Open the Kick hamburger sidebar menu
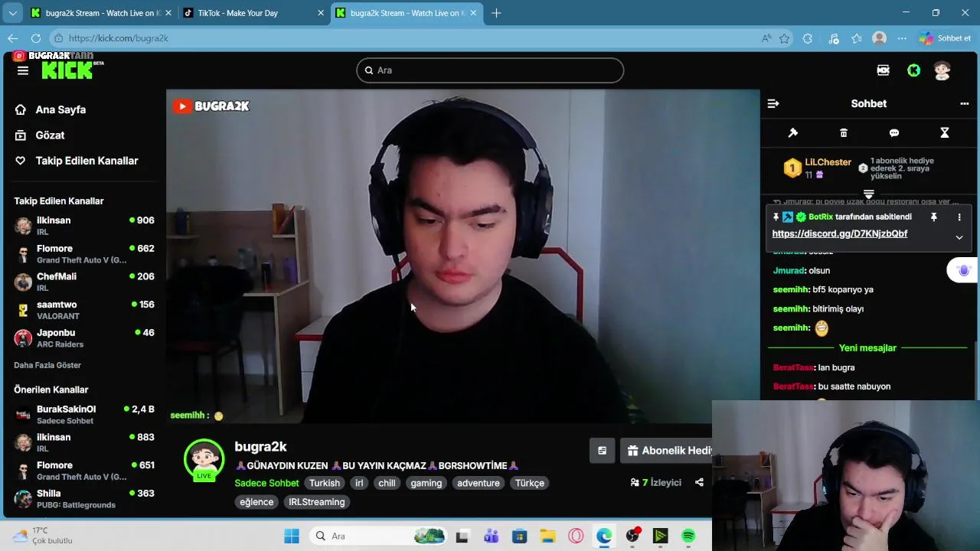This screenshot has height=551, width=980. click(23, 70)
